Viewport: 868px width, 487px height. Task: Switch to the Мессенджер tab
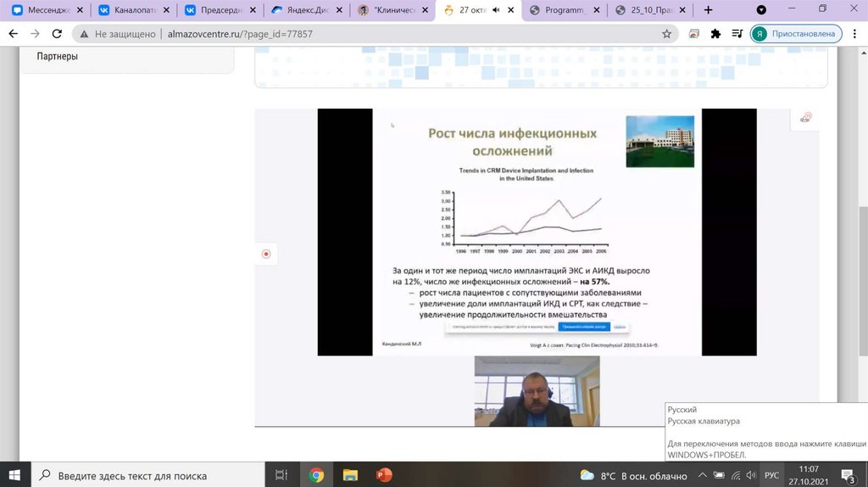(x=47, y=10)
